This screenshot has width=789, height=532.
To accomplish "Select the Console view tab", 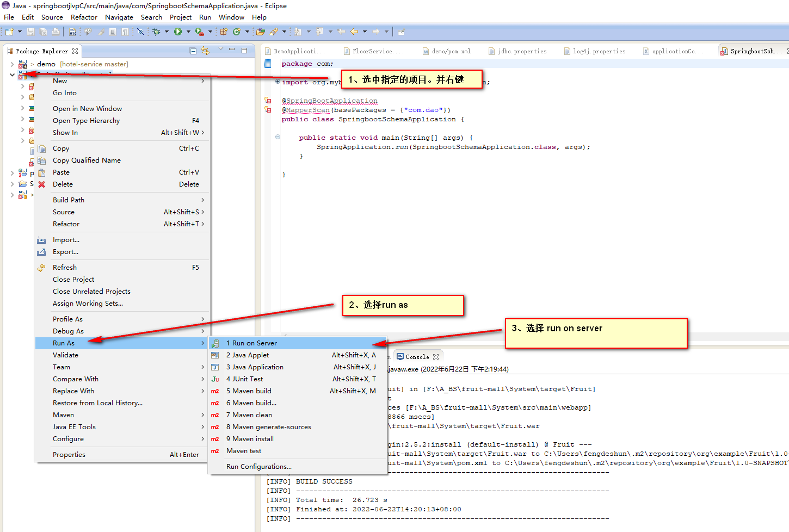I will [x=417, y=357].
